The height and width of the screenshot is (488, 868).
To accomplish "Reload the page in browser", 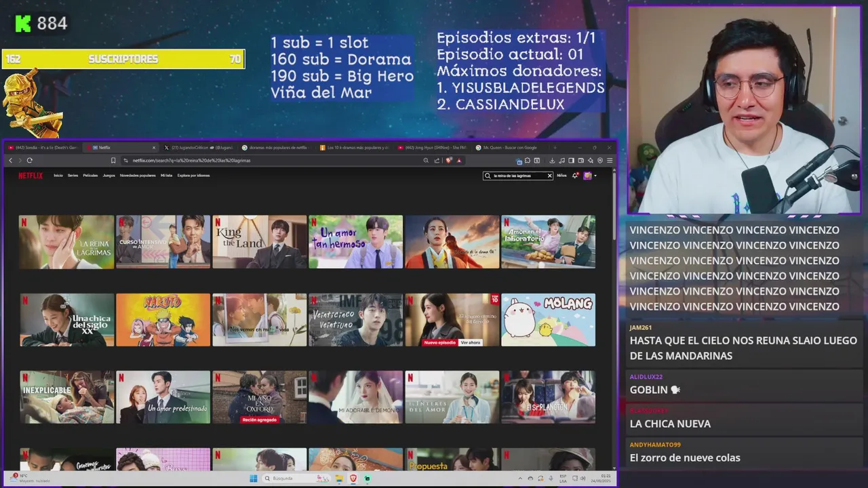I will point(29,161).
